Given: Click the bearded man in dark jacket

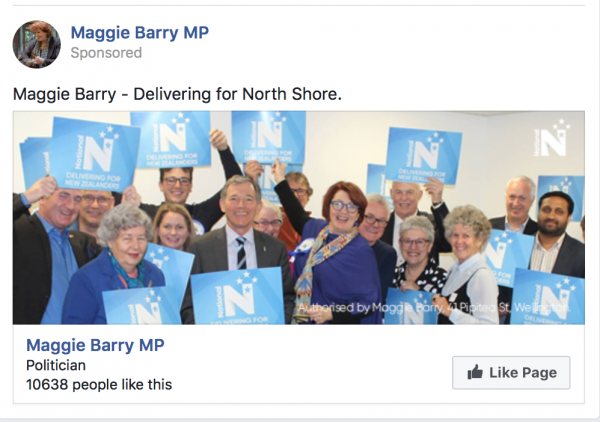Looking at the screenshot, I should (x=558, y=233).
